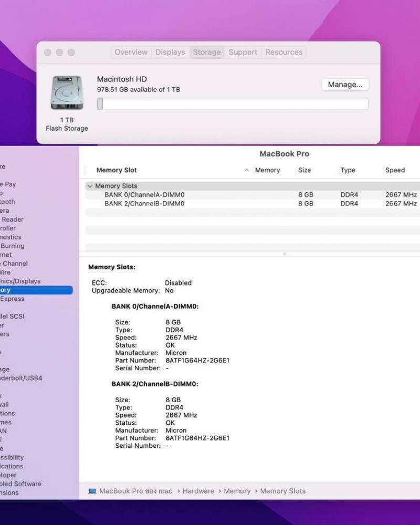This screenshot has height=525, width=420.
Task: Click the Macintosh HD drive icon
Action: 67,93
